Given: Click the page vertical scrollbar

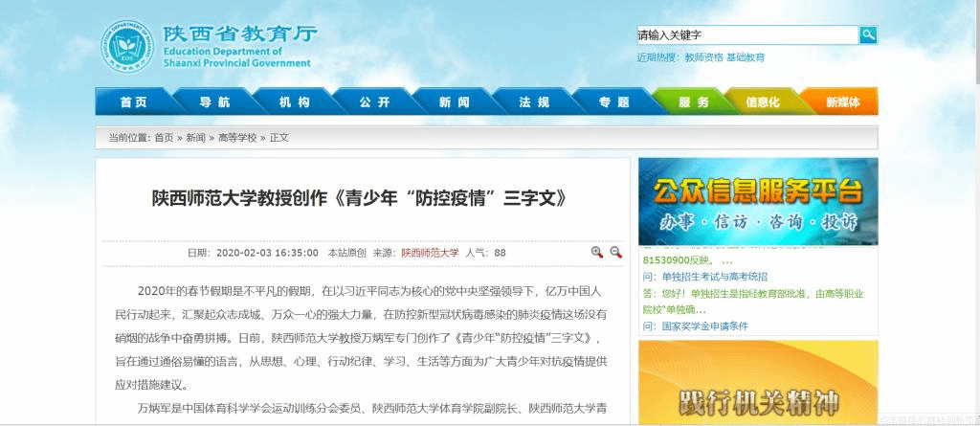Looking at the screenshot, I should [977, 213].
